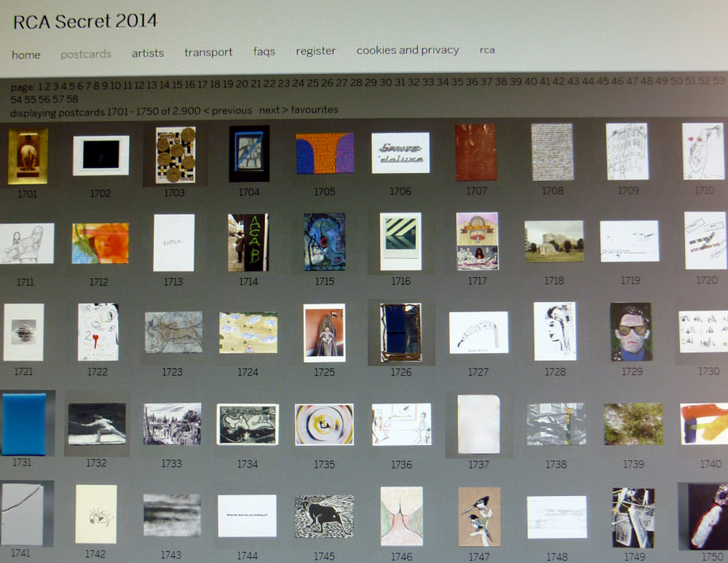Open postcard 1703 with gold coins
728x563 pixels.
tap(175, 154)
